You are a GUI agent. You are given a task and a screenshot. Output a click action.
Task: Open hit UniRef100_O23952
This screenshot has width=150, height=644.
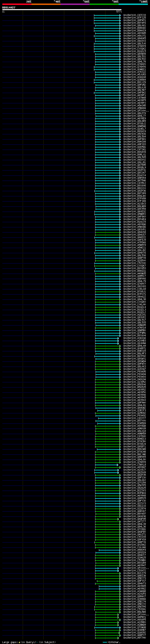[x=135, y=382]
